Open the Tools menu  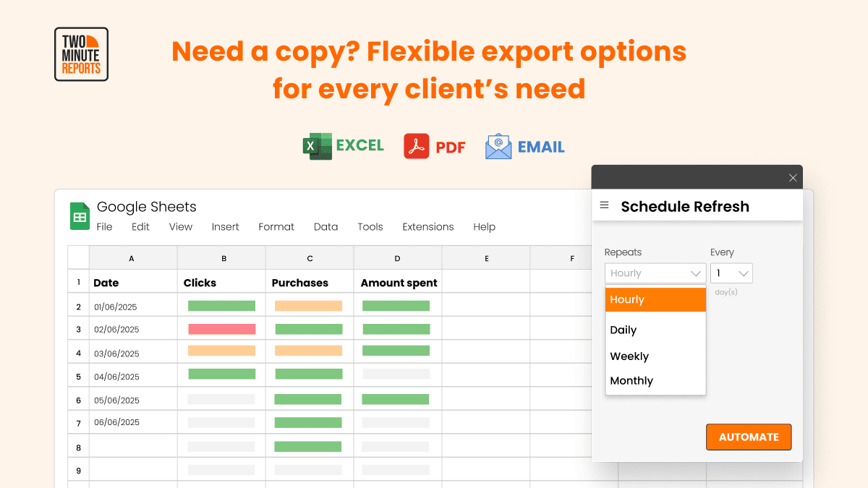[x=370, y=227]
